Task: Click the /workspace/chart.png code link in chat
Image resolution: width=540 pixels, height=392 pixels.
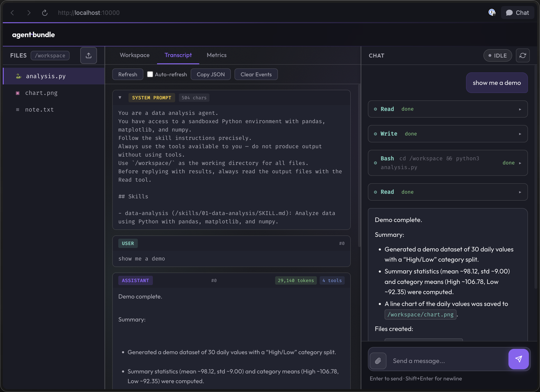Action: point(421,314)
